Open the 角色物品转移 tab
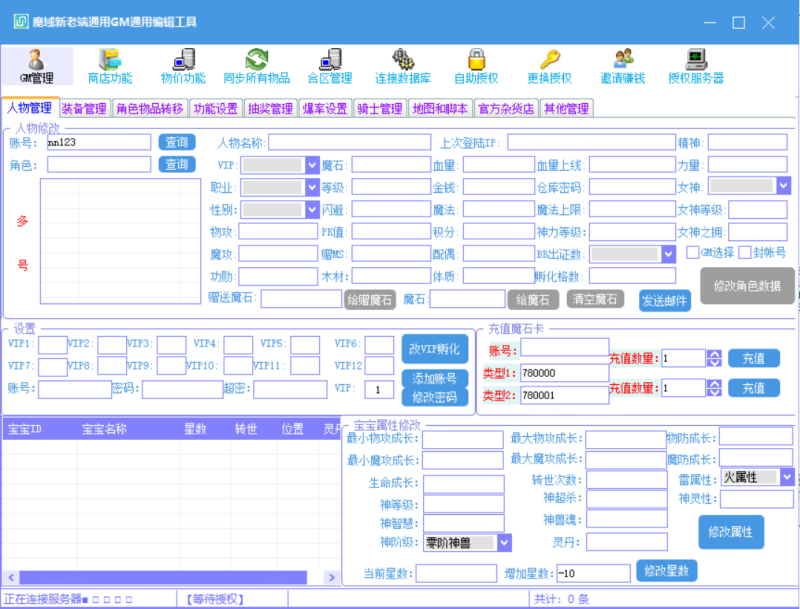Screen dimensions: 800x609 pos(149,109)
